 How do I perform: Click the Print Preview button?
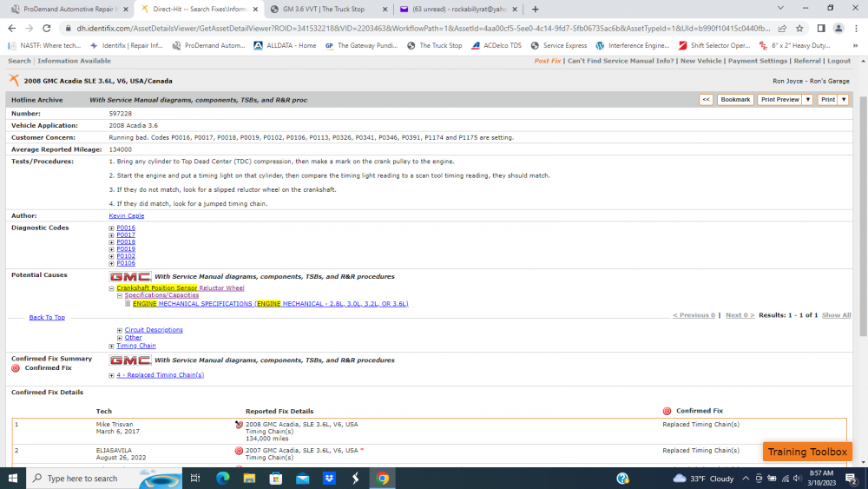point(780,100)
